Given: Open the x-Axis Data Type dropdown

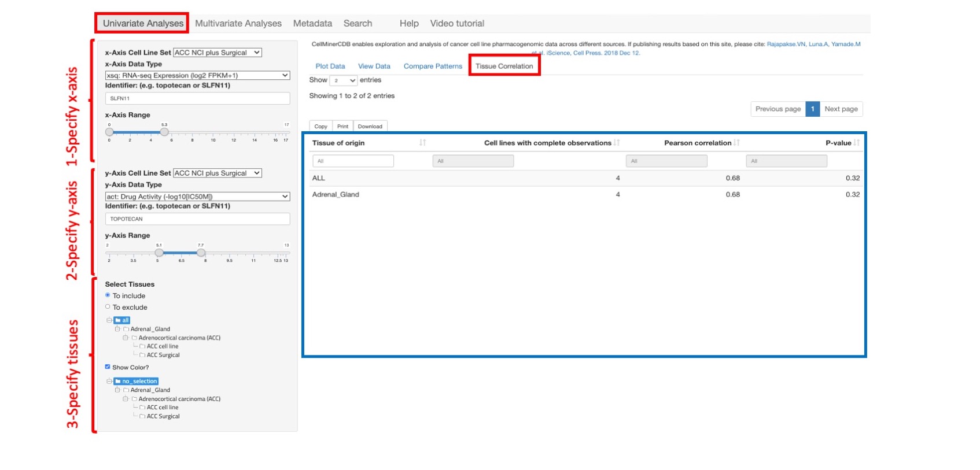Looking at the screenshot, I should 197,75.
